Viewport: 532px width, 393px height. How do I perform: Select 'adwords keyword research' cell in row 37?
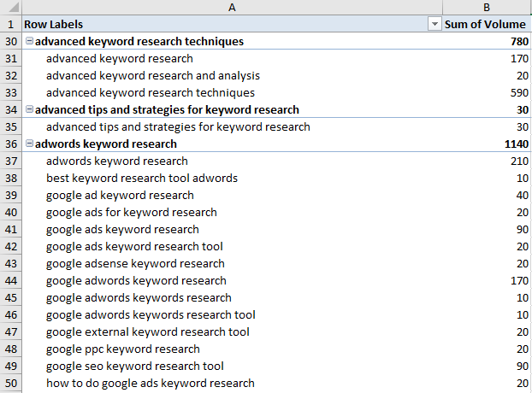[232, 161]
